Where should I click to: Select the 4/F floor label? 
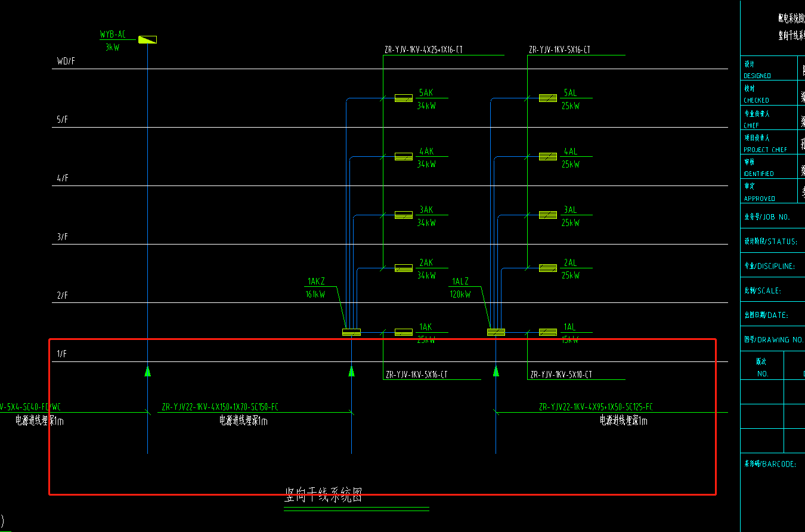click(x=62, y=178)
